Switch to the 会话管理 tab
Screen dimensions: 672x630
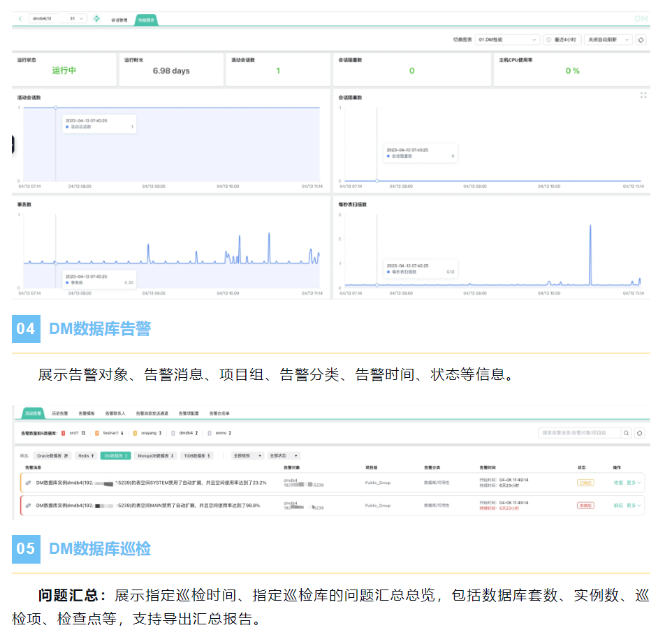pyautogui.click(x=119, y=20)
